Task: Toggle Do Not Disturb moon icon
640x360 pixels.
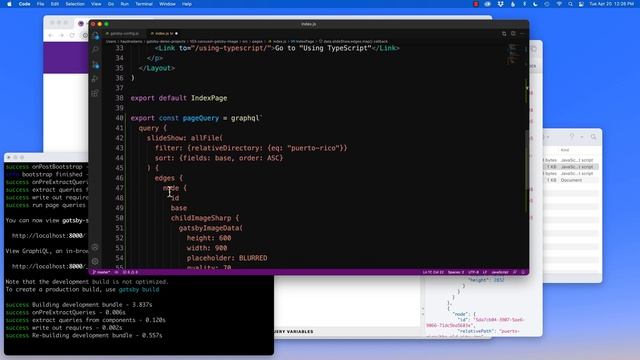Action: coord(536,4)
